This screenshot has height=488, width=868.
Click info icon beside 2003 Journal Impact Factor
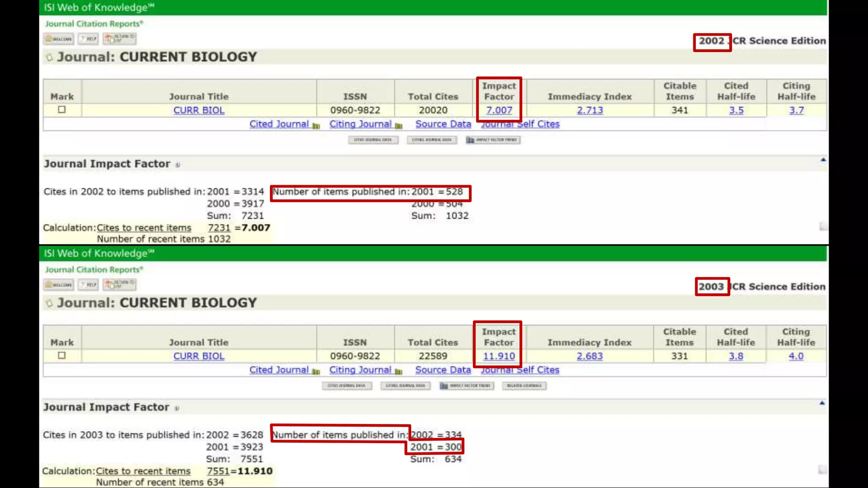tap(177, 408)
